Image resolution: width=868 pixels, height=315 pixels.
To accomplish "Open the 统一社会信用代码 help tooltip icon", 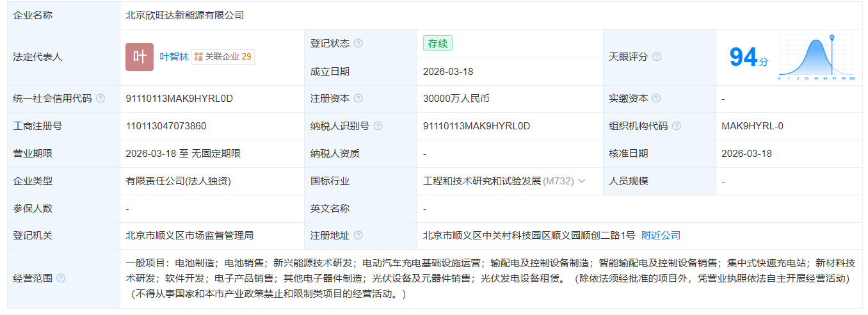I will pyautogui.click(x=100, y=99).
